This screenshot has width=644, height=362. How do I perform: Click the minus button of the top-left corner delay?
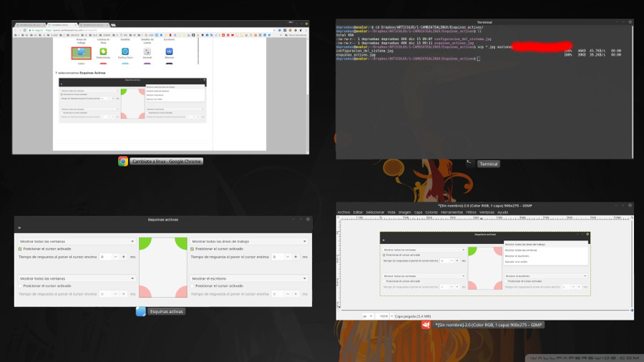(x=115, y=257)
